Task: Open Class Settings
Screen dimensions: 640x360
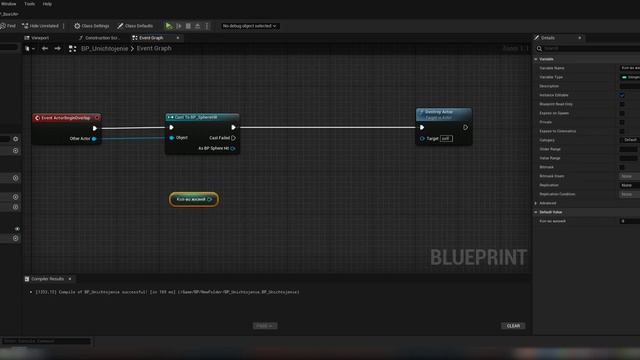Action: [x=91, y=26]
